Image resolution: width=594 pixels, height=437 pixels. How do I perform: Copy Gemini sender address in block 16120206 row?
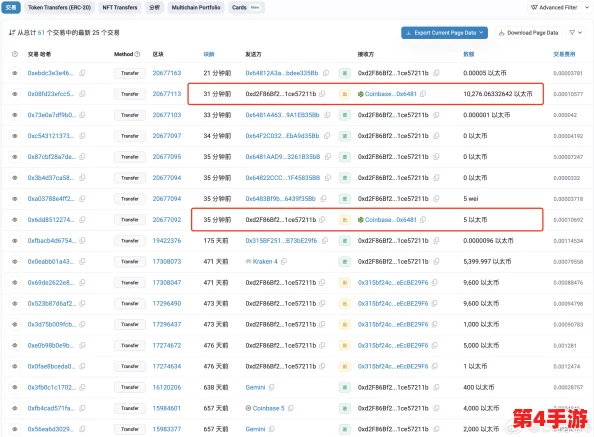click(272, 387)
